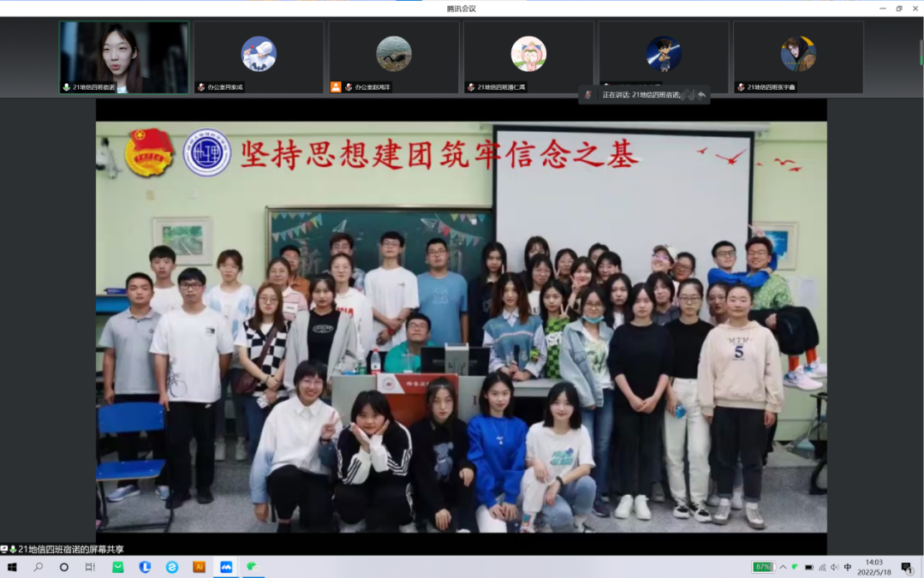Restore down the 腾讯会议 window
Screen dimensions: 924x578
[x=899, y=9]
